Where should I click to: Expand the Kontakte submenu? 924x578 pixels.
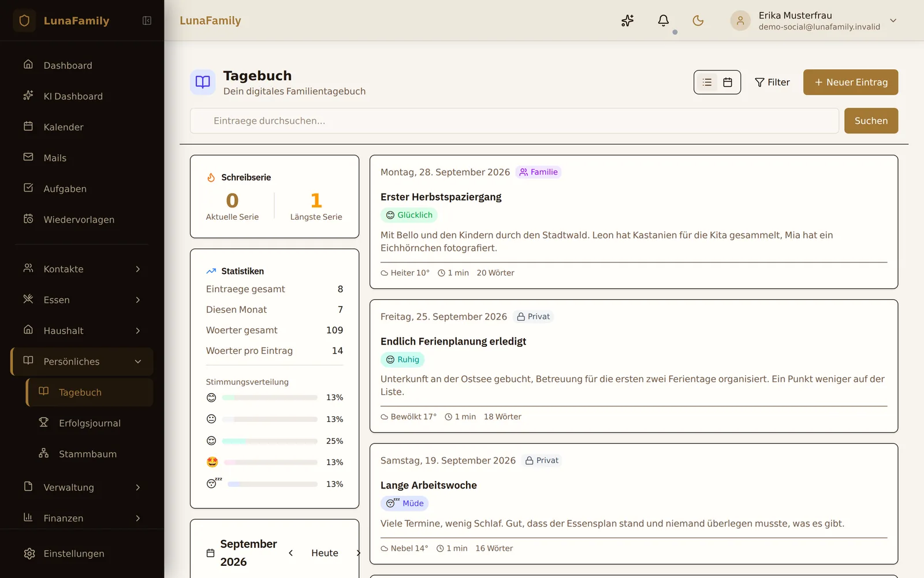click(82, 269)
